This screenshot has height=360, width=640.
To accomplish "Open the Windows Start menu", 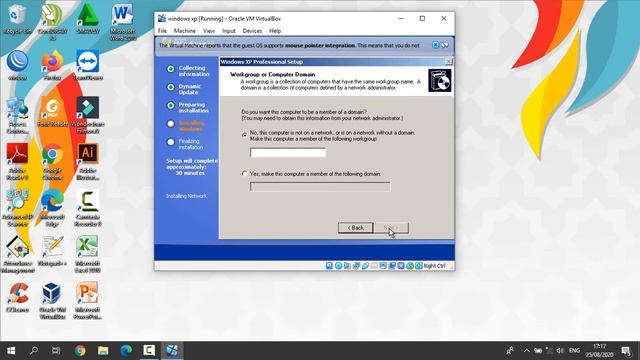I will 11,351.
